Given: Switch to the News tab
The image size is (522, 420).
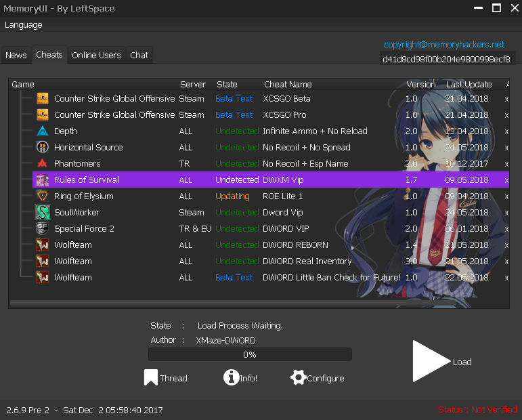Looking at the screenshot, I should click(x=16, y=55).
